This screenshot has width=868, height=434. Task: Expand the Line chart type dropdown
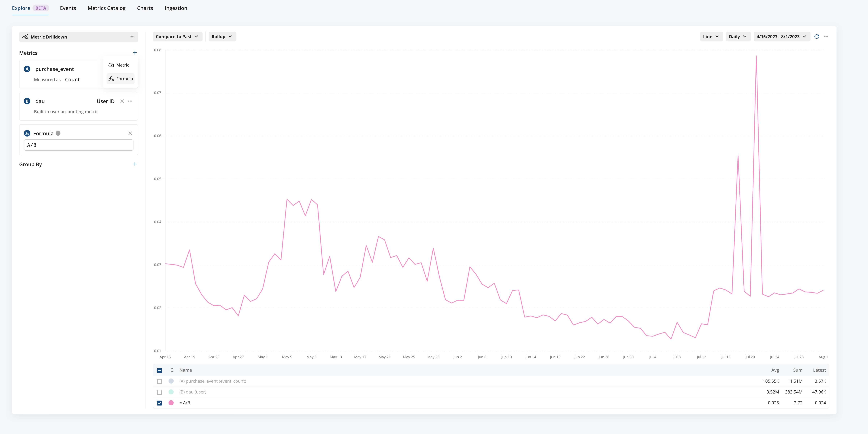(710, 37)
